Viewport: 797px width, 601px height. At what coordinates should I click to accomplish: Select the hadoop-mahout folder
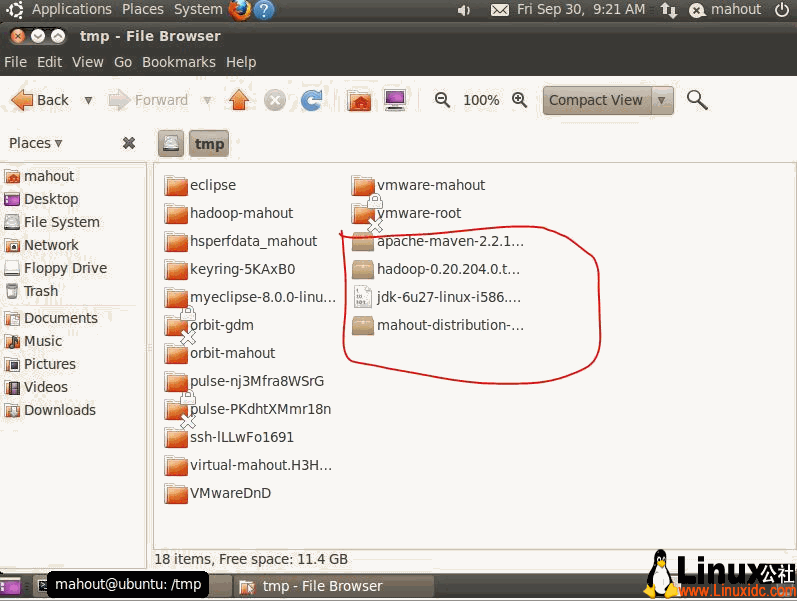coord(240,213)
